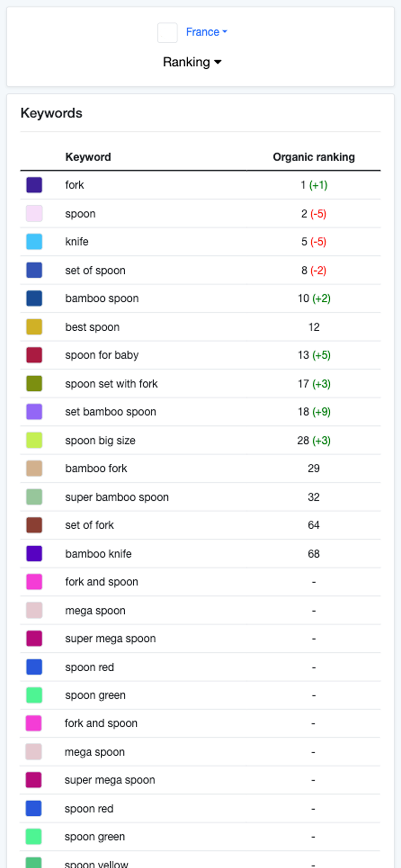Select the bamboo spoon keyword row
This screenshot has height=868, width=401.
point(200,298)
